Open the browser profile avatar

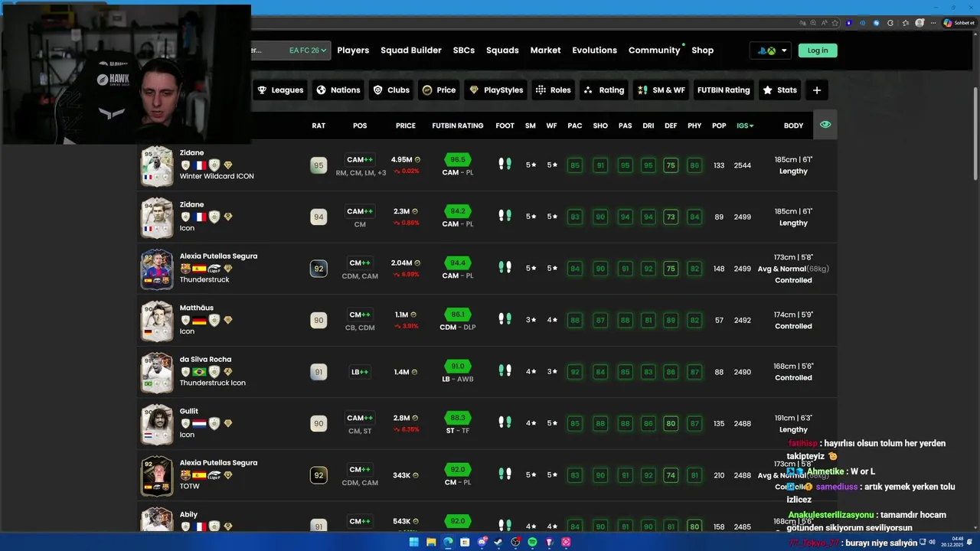[920, 23]
